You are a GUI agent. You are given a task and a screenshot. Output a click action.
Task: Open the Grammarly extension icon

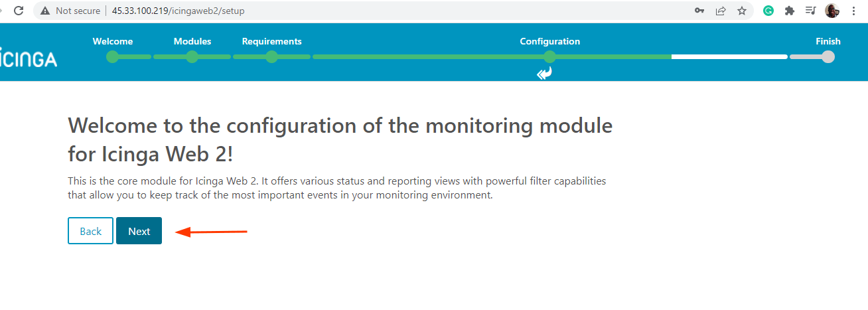click(768, 11)
